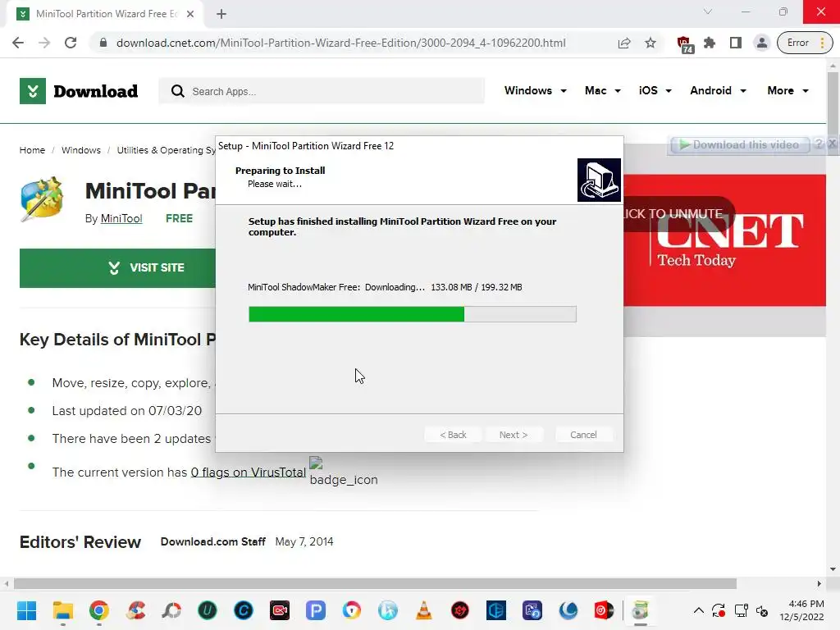Click the browser back arrow
Image resolution: width=840 pixels, height=630 pixels.
(x=18, y=43)
